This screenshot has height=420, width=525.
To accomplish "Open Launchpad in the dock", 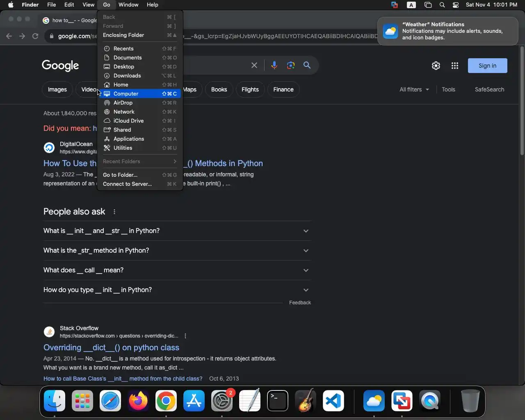I will (82, 401).
